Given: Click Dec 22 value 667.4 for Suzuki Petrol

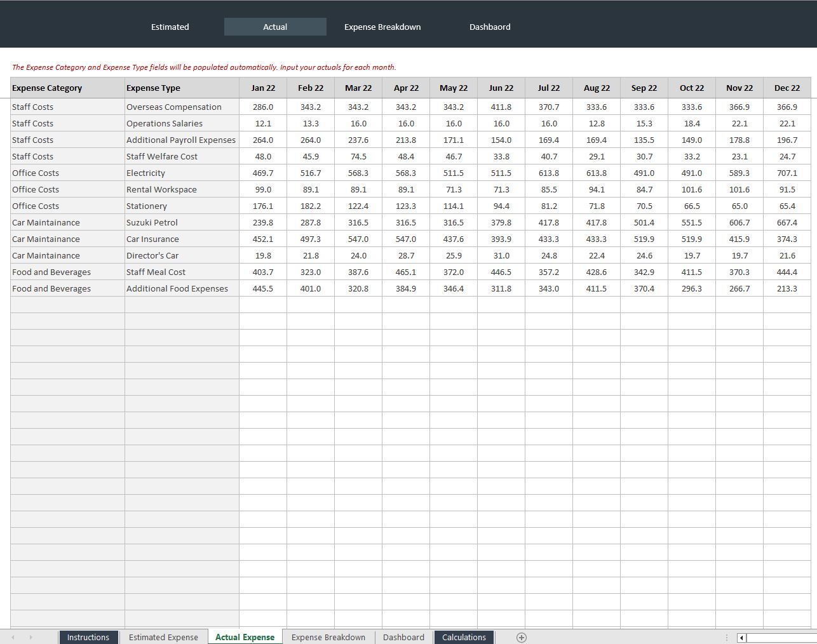Looking at the screenshot, I should tap(787, 222).
